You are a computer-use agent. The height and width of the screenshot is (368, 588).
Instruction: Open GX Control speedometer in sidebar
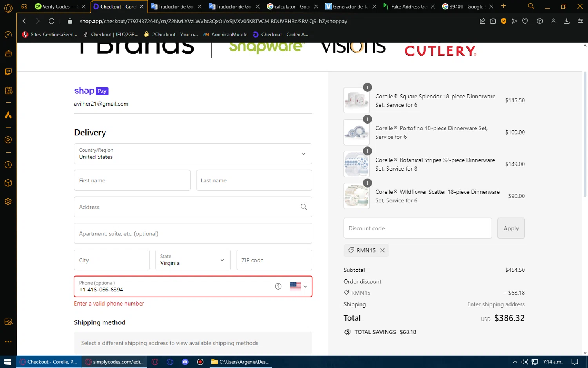(8, 35)
